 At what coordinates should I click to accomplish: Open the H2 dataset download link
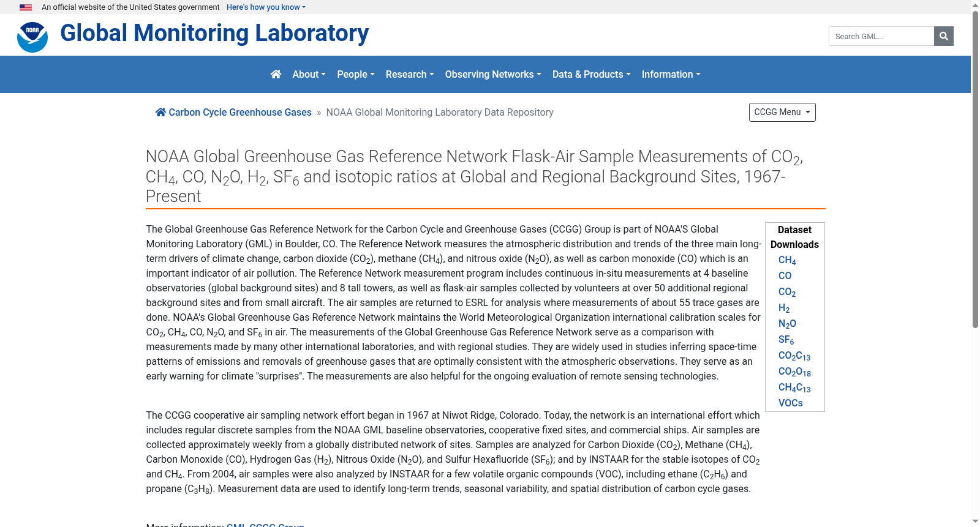[784, 308]
